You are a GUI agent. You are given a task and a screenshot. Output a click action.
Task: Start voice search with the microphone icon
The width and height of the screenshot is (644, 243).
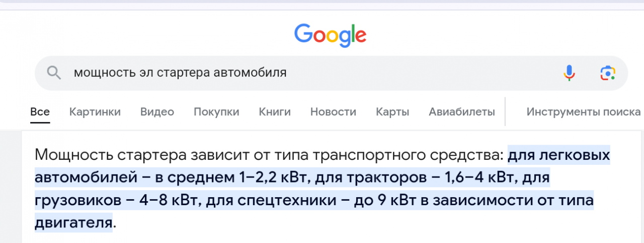pyautogui.click(x=569, y=73)
